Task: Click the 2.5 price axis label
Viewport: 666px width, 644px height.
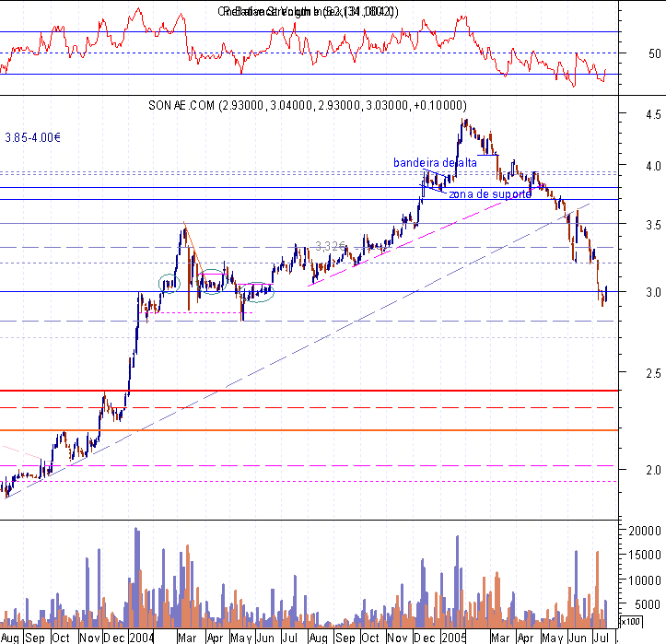Action: click(653, 373)
